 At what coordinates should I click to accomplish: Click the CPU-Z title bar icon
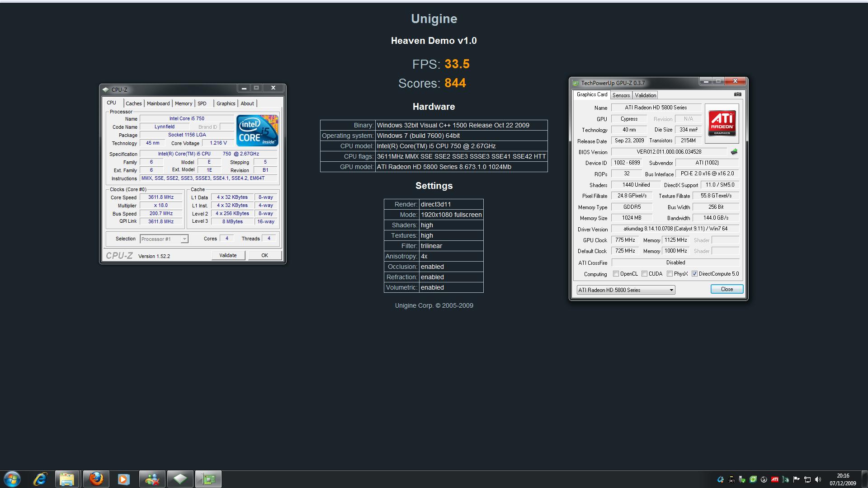(x=106, y=89)
